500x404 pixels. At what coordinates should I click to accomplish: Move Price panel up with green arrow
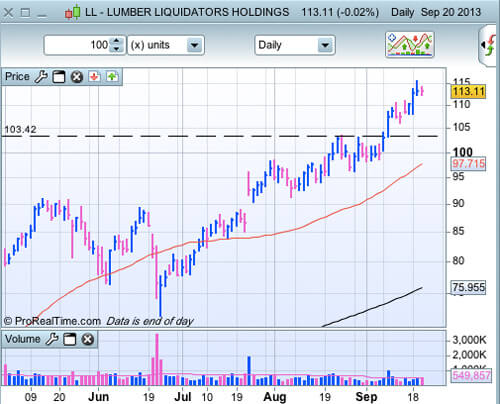point(112,77)
